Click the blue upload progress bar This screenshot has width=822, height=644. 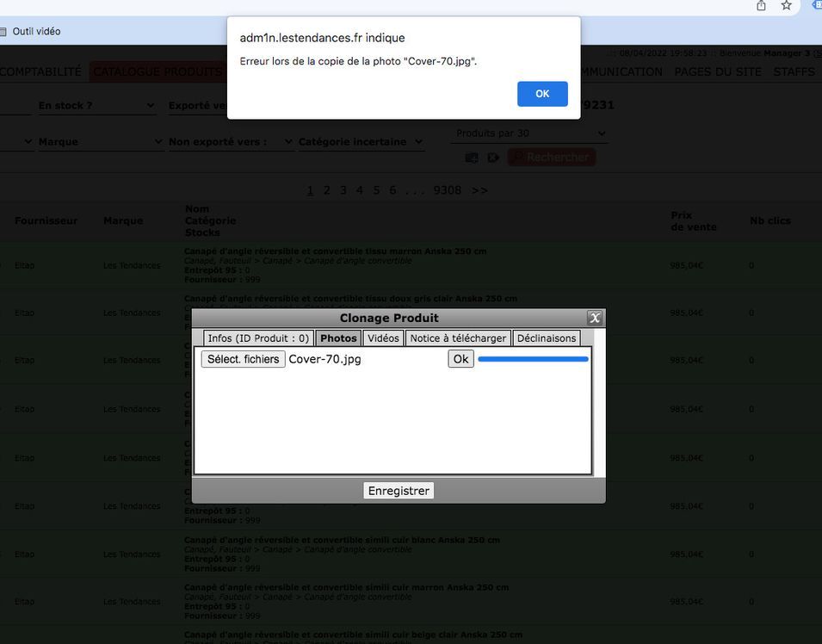[533, 359]
